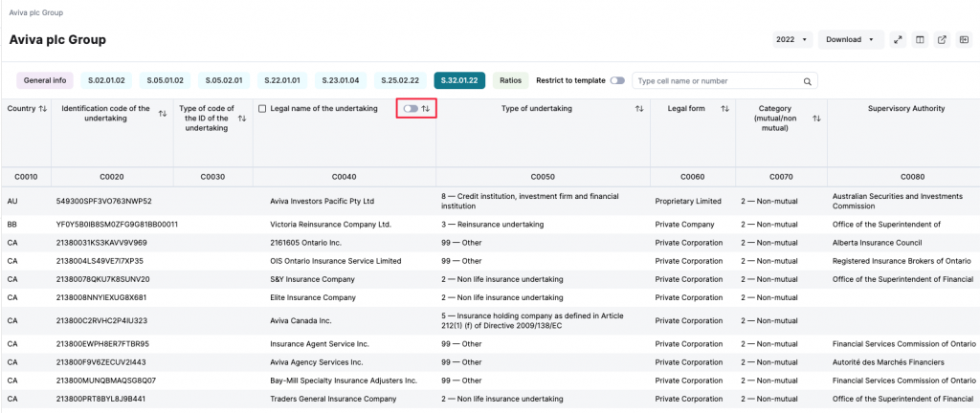Click the search magnifier icon
The image size is (980, 413).
click(808, 81)
